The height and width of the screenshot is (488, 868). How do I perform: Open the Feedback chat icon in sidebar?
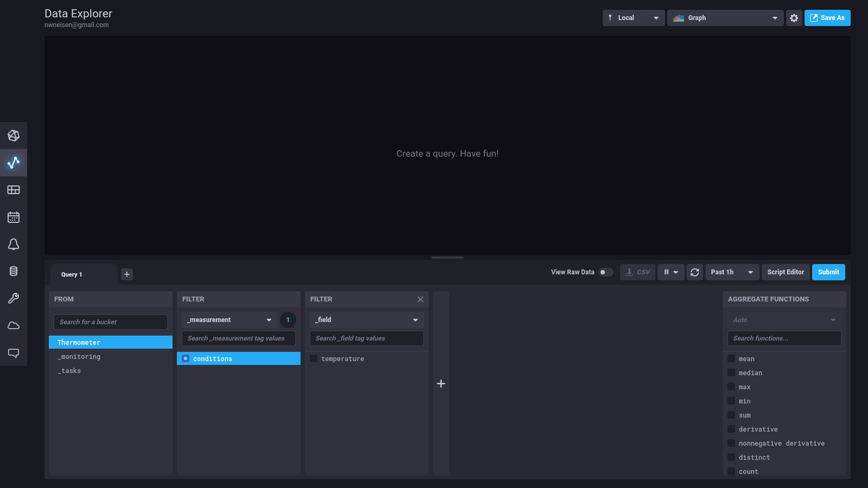pos(14,353)
